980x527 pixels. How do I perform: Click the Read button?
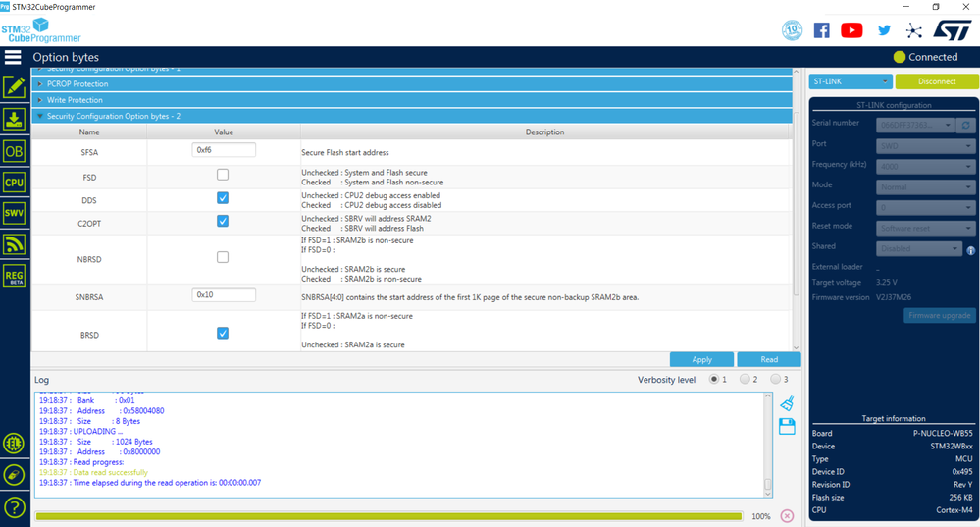(x=769, y=359)
